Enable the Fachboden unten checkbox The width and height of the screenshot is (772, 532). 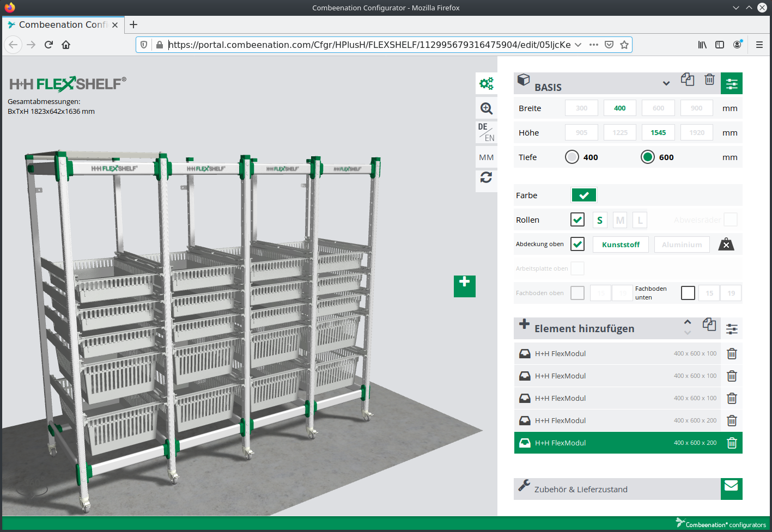point(688,293)
